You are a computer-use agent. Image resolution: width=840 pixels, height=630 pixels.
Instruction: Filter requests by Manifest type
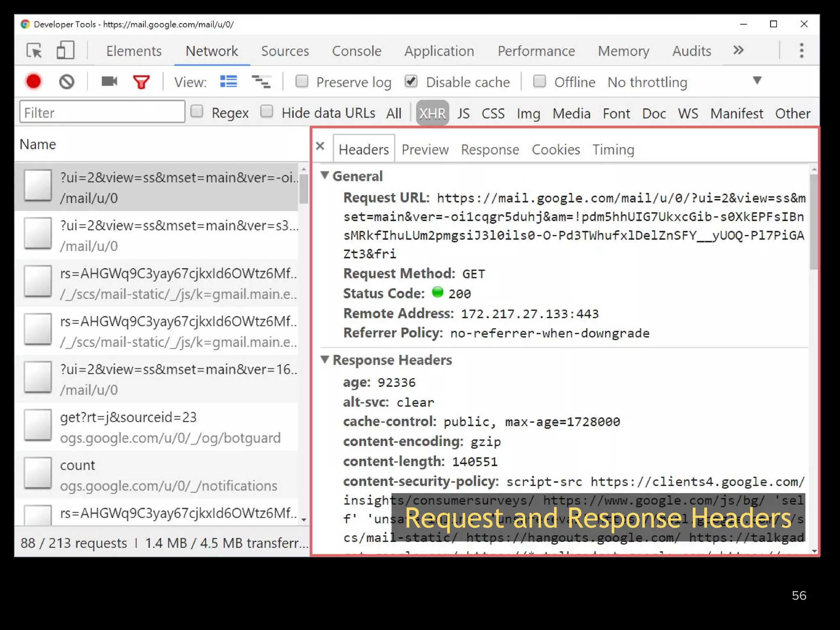pos(737,113)
